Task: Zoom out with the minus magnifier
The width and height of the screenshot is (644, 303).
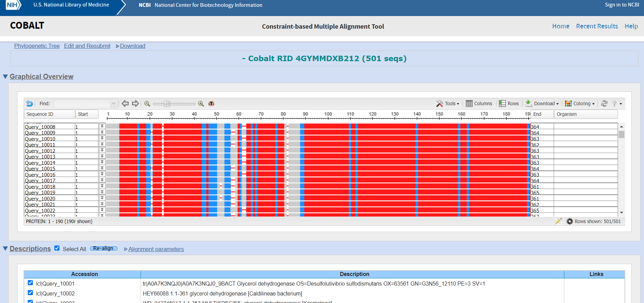Action: coord(147,104)
